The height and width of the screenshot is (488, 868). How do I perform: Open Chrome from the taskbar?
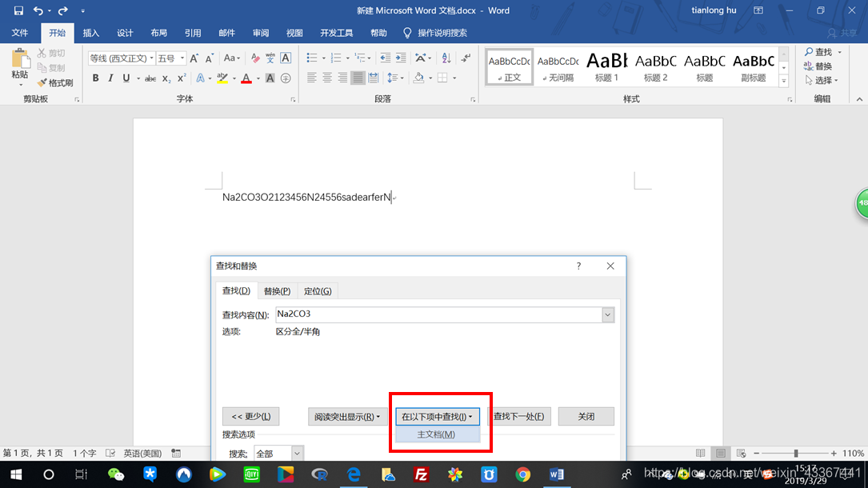(x=522, y=474)
